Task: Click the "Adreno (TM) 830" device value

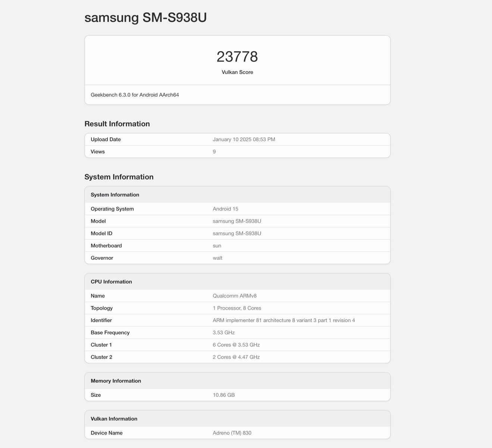Action: tap(232, 433)
